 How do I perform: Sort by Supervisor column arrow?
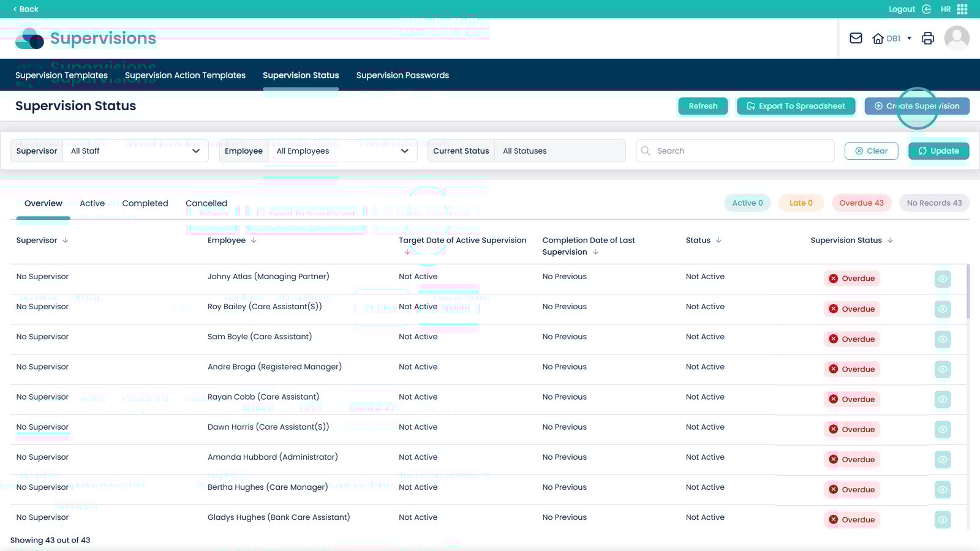pos(66,241)
